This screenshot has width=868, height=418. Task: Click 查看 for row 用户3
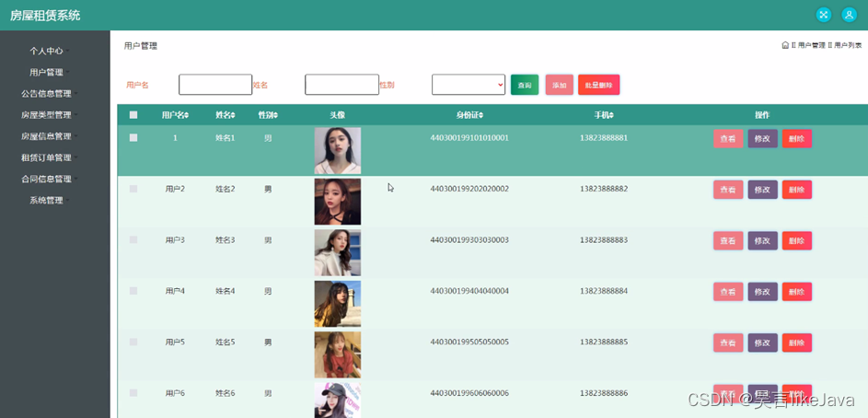[728, 240]
